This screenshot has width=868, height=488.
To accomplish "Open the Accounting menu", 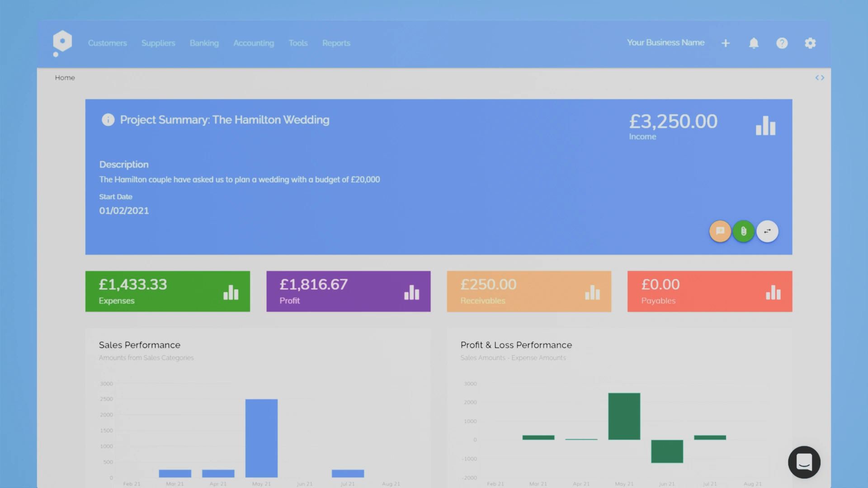I will (254, 43).
